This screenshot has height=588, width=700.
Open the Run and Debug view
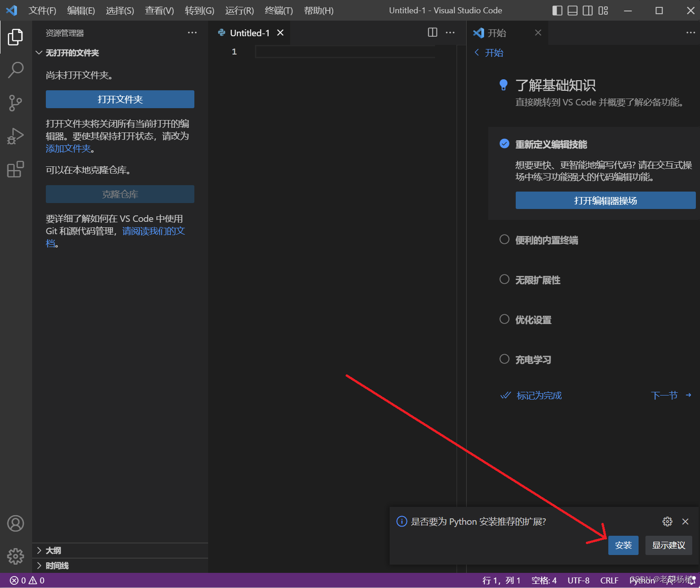click(16, 136)
